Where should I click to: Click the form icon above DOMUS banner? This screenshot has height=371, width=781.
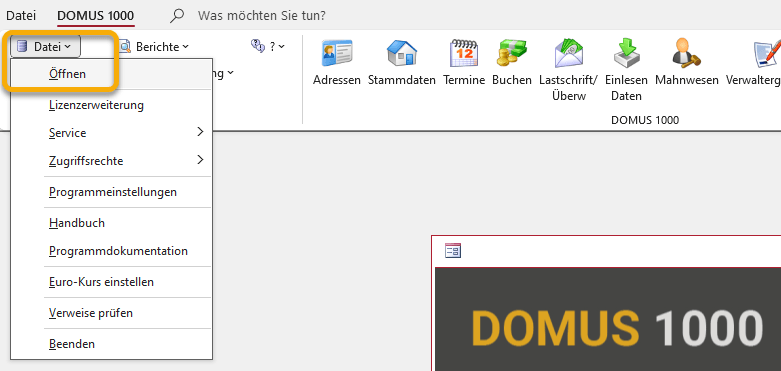click(x=453, y=250)
